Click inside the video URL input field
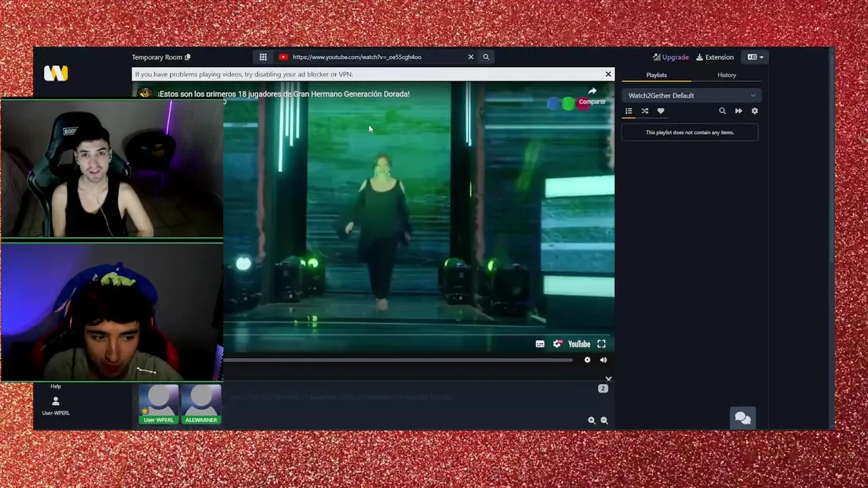 click(x=377, y=57)
